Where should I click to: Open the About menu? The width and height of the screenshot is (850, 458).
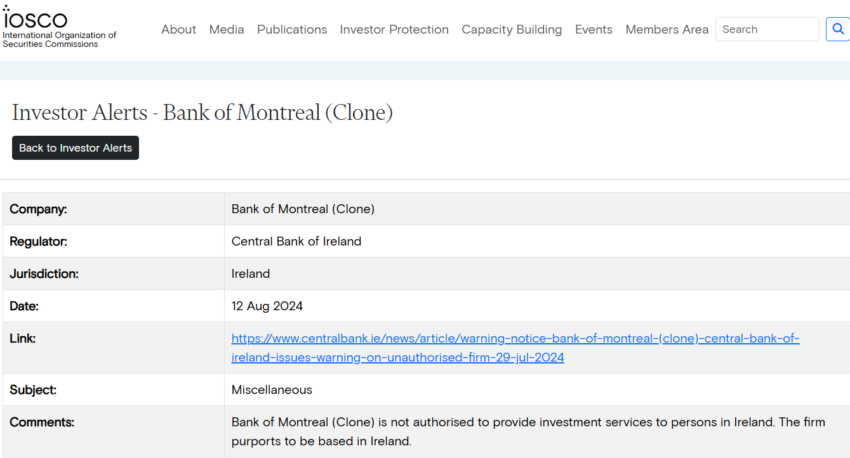(178, 29)
